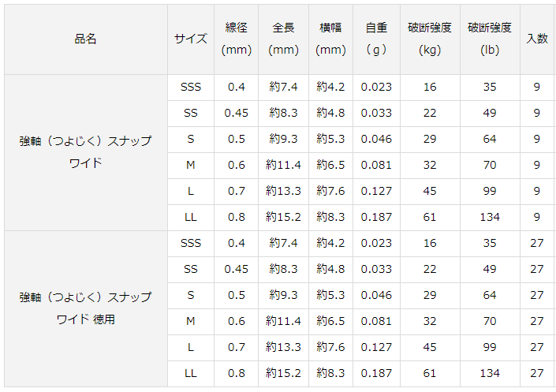
Task: Select SSS size in the first product group
Action: point(190,88)
